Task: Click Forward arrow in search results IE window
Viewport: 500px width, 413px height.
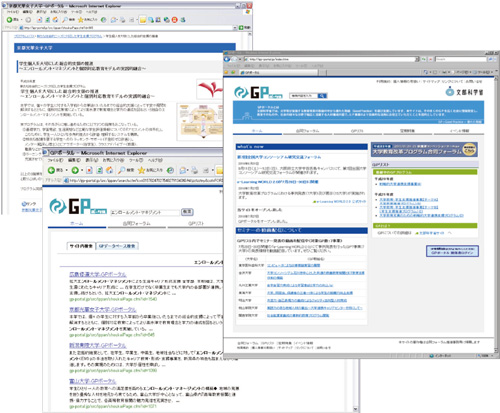Action: pyautogui.click(x=75, y=170)
